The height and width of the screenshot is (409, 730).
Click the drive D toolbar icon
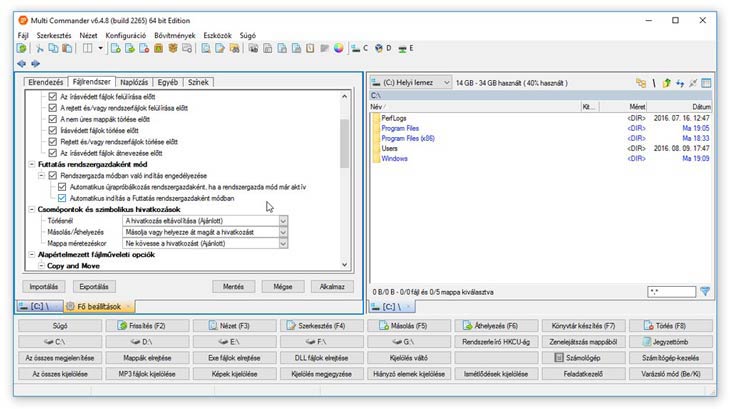tap(379, 47)
